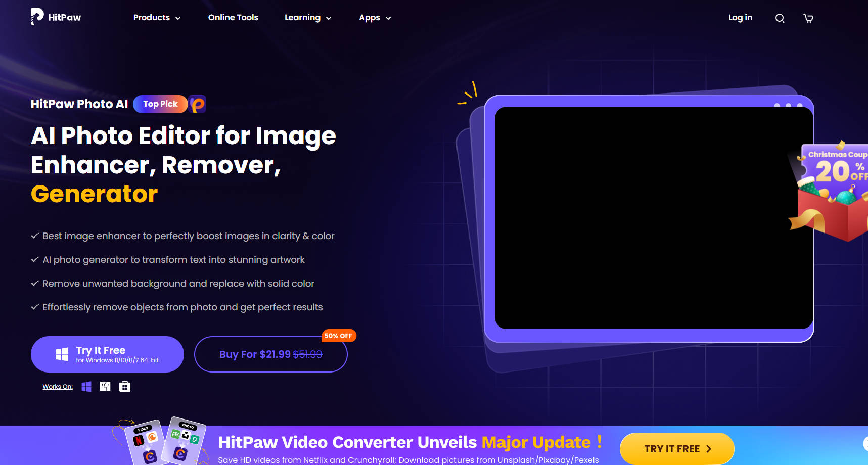Screen dimensions: 868x465
Task: Select the Windows platform icon under Works On
Action: tap(86, 387)
